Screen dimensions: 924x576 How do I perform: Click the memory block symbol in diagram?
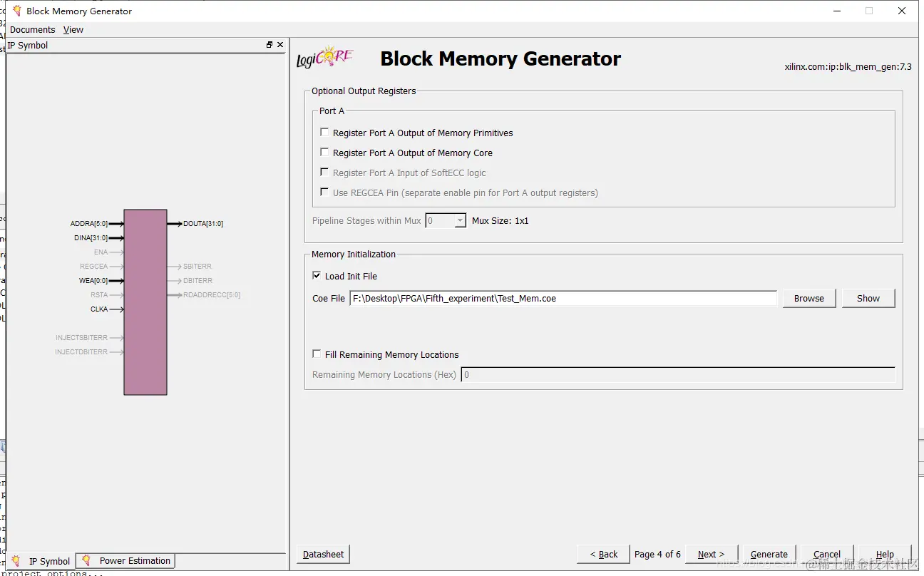(x=145, y=302)
